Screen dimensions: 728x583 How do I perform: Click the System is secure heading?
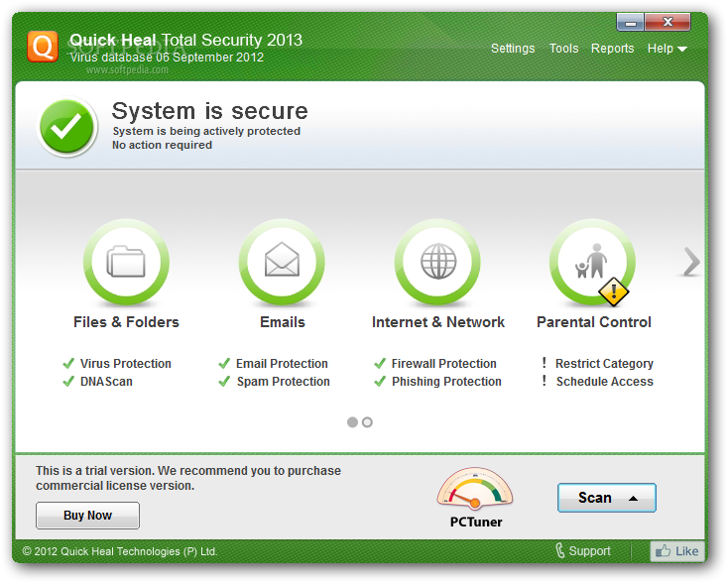point(209,111)
